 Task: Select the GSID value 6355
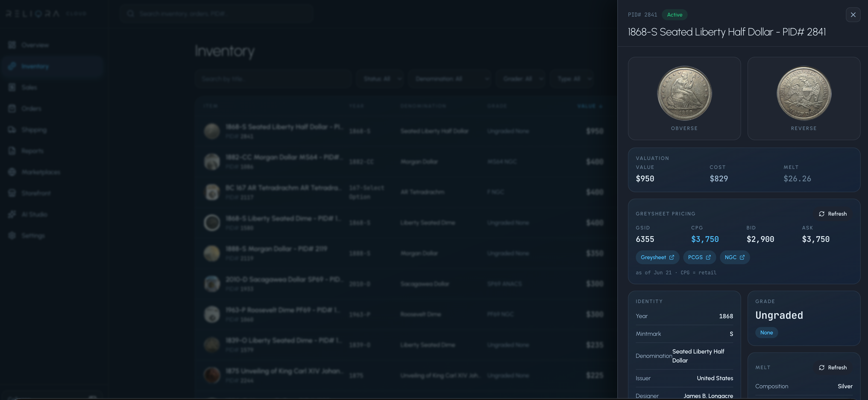click(x=645, y=239)
